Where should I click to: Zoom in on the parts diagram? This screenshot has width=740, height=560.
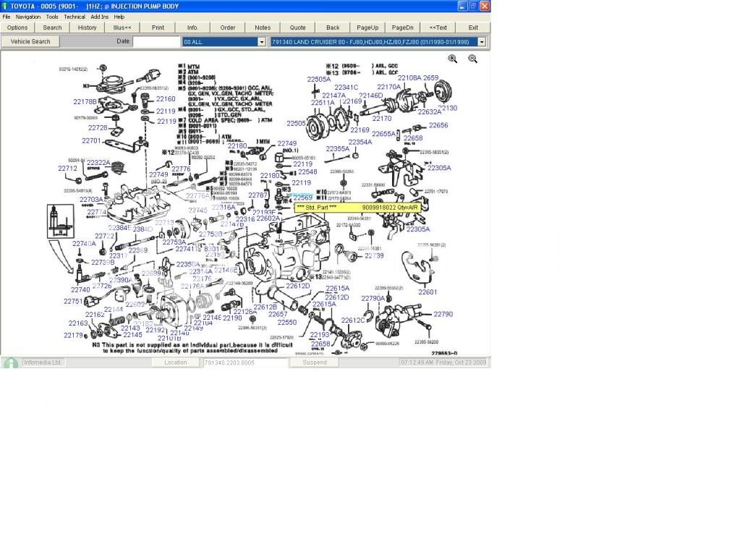point(453,59)
